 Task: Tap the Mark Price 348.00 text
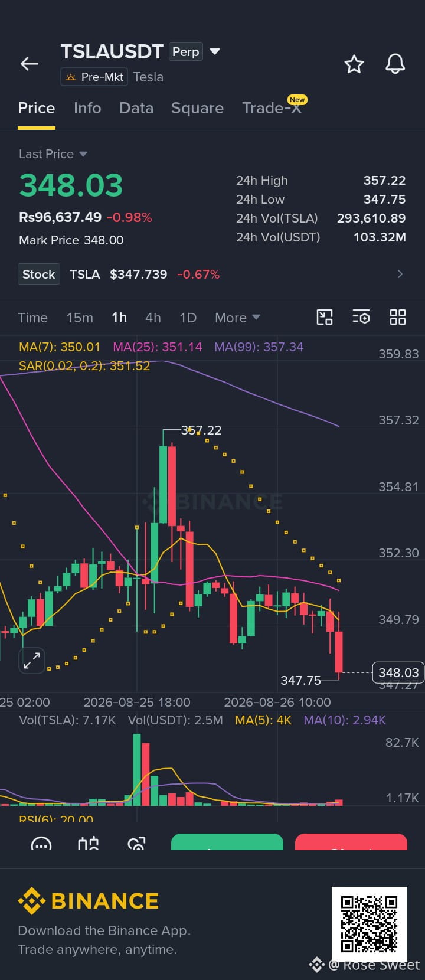(x=71, y=240)
